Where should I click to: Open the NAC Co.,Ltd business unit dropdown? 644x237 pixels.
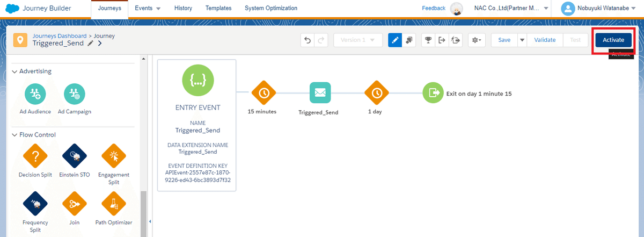coord(512,9)
